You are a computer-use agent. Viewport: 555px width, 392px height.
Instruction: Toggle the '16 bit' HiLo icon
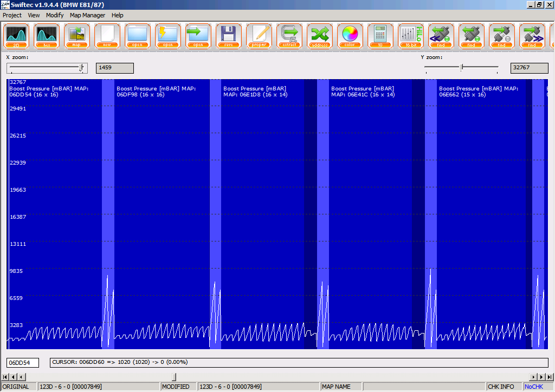411,36
